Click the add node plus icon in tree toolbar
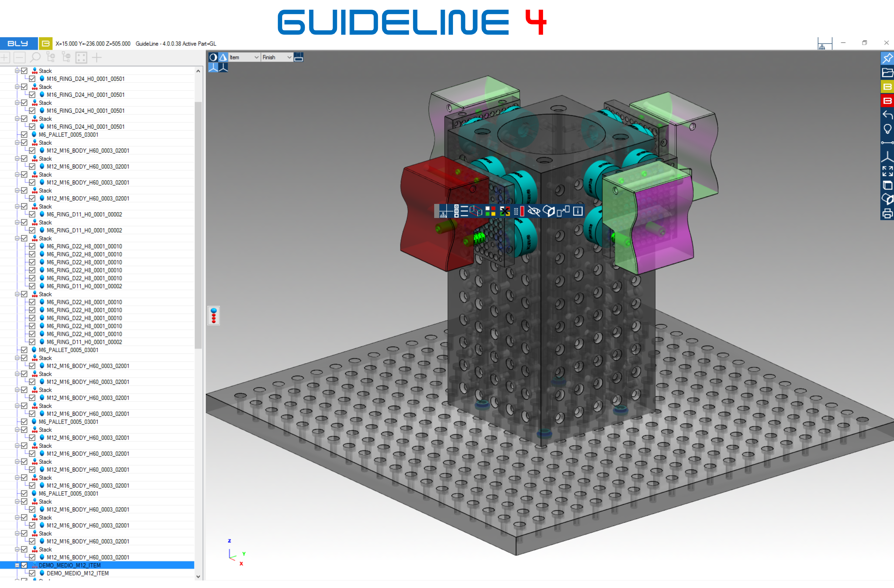The width and height of the screenshot is (894, 588). [x=5, y=58]
